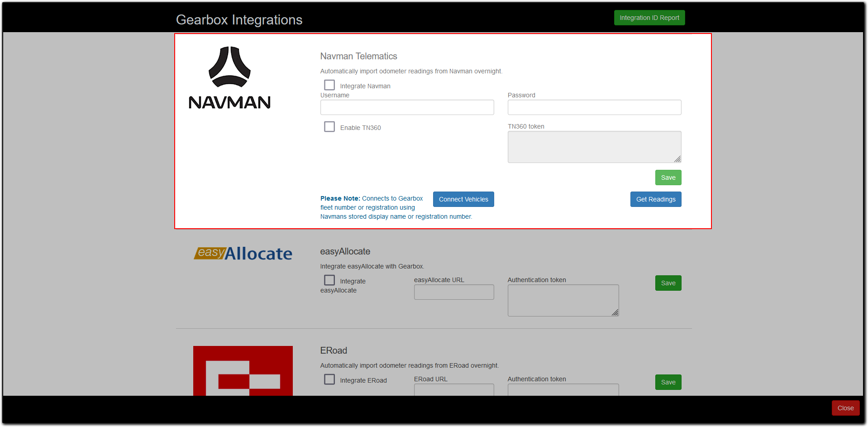The height and width of the screenshot is (427, 868).
Task: Click the easyAllocate section heading
Action: [345, 251]
